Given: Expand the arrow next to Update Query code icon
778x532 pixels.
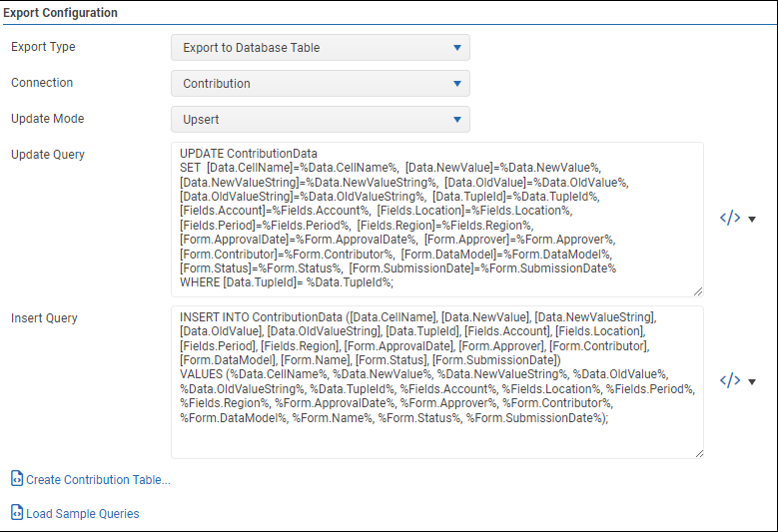Looking at the screenshot, I should tap(752, 220).
